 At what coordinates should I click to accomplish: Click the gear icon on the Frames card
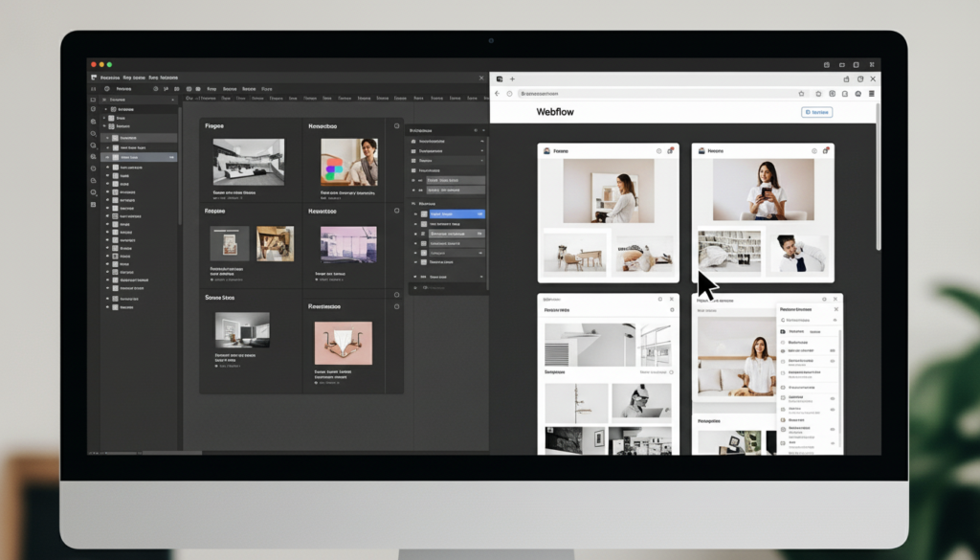(x=395, y=123)
